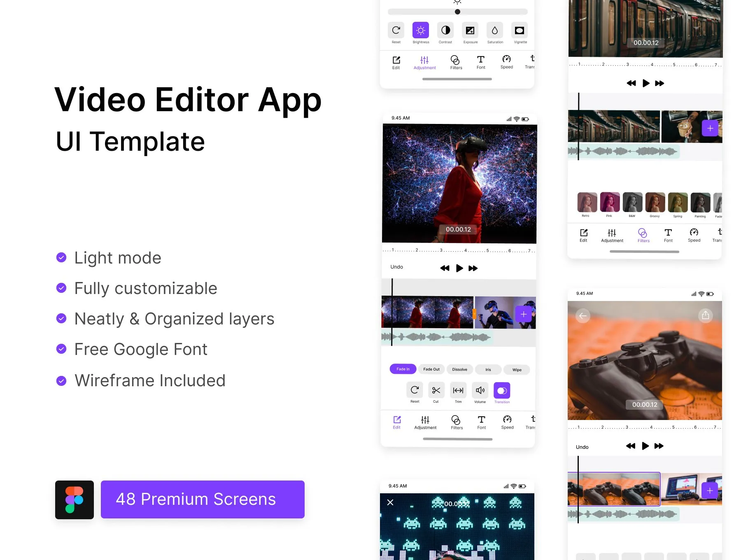
Task: Select the Brightness adjustment icon
Action: 421,30
